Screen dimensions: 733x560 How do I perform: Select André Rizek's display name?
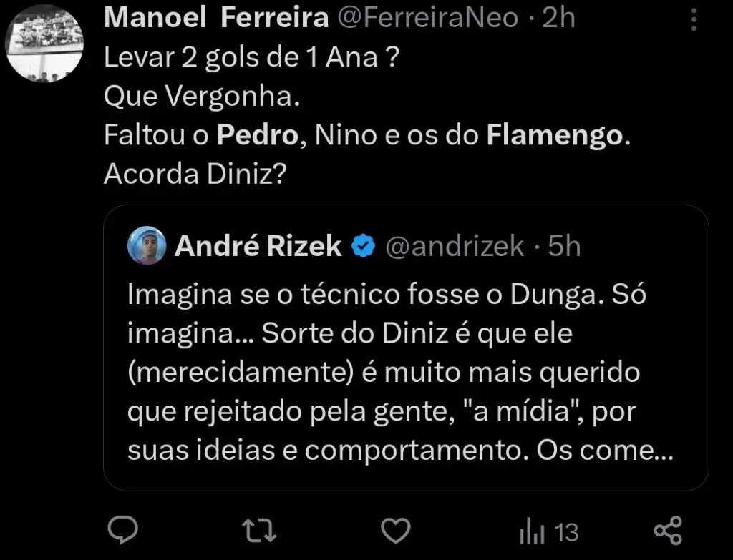tap(258, 246)
